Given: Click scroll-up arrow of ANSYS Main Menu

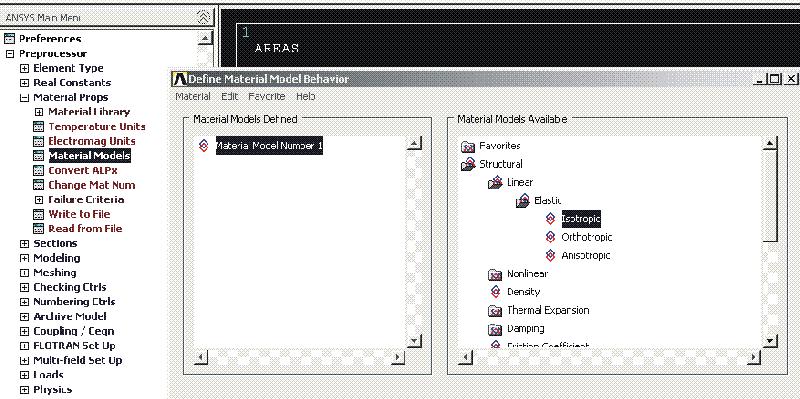Looking at the screenshot, I should tap(205, 38).
